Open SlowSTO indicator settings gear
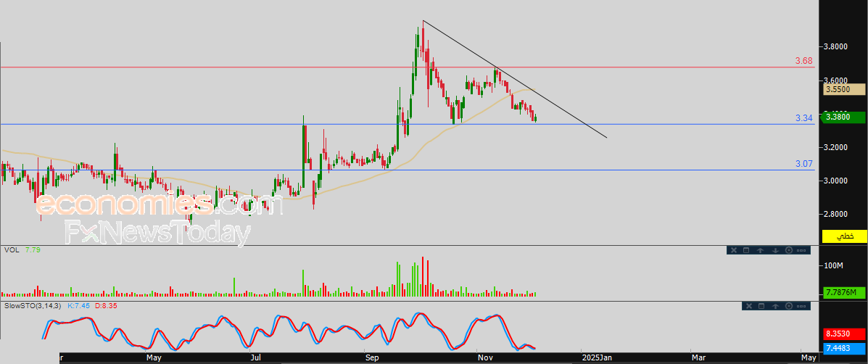This screenshot has height=364, width=868. pyautogui.click(x=788, y=306)
